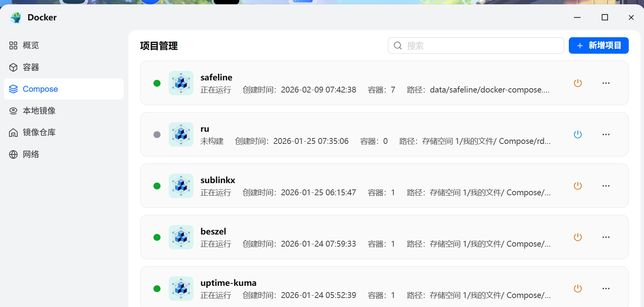
Task: Open the 网络 network section
Action: pyautogui.click(x=64, y=154)
